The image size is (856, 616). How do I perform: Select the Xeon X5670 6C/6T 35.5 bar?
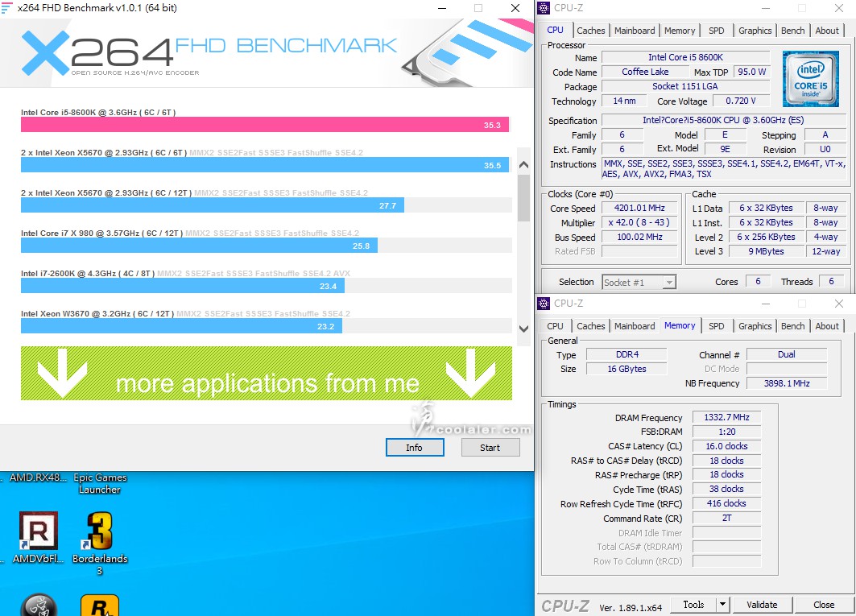(265, 165)
